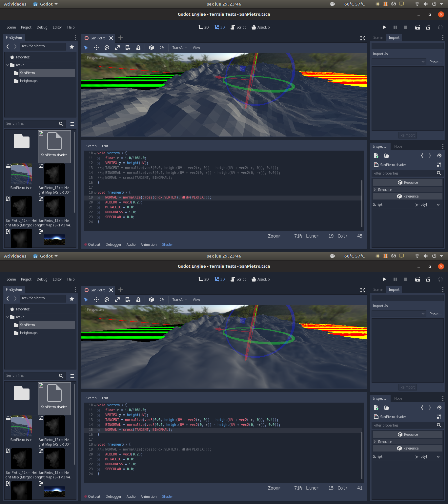Open the Scene menu in upper window

pos(11,27)
